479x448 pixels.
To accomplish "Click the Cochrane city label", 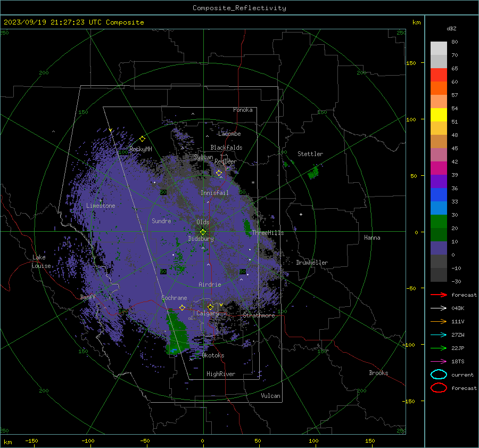I will coord(174,298).
